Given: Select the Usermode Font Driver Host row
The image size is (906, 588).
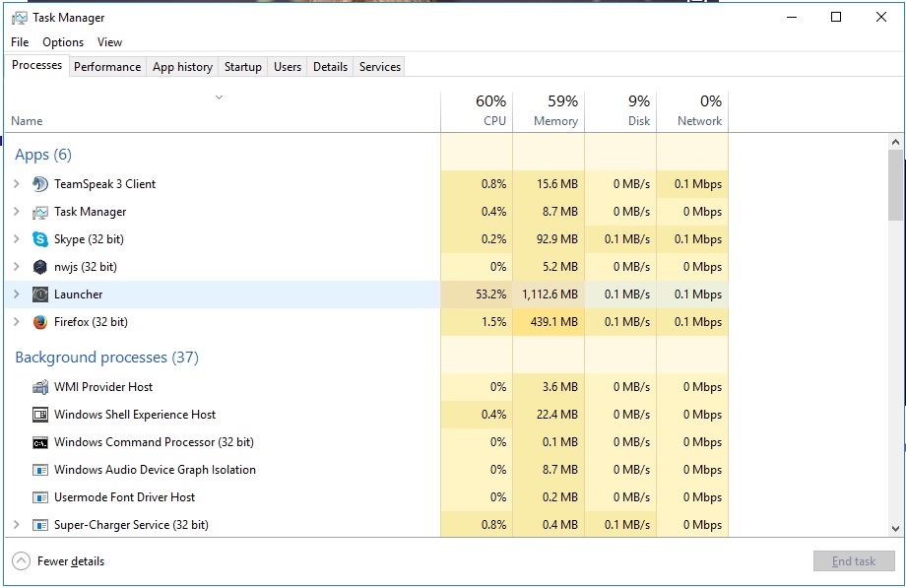Looking at the screenshot, I should (124, 497).
